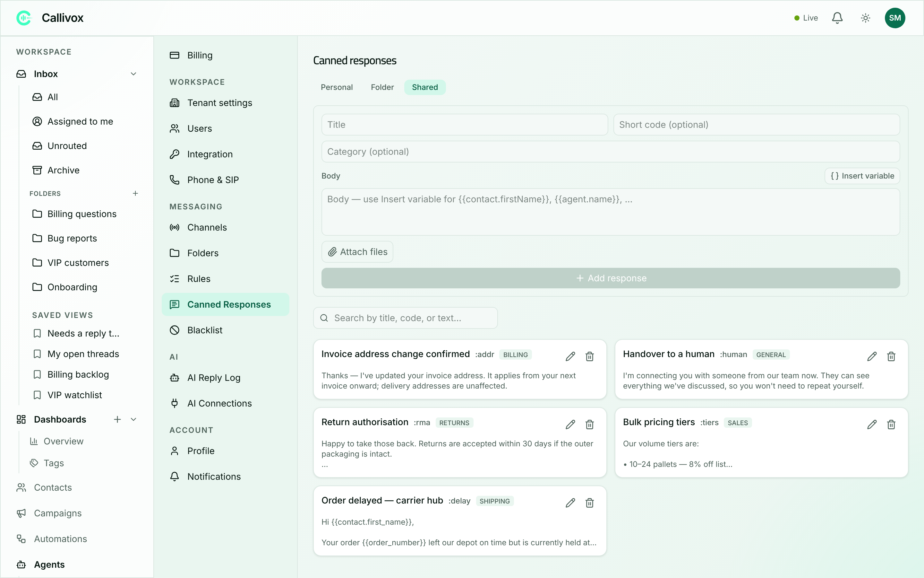
Task: Open Channels messaging settings
Action: click(x=225, y=227)
